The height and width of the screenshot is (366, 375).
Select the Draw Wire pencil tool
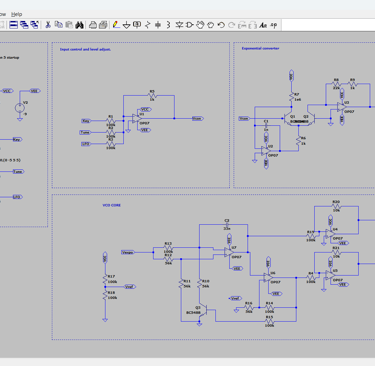pos(116,25)
